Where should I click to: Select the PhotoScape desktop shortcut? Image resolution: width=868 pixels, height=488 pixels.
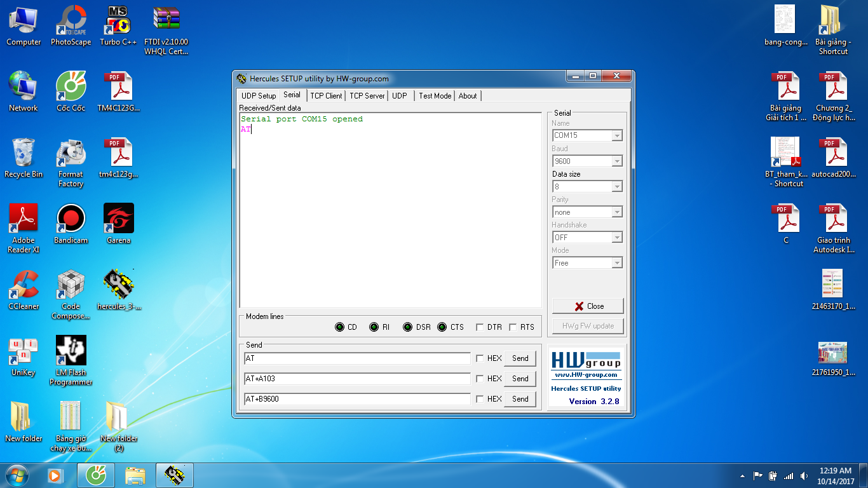[x=71, y=26]
